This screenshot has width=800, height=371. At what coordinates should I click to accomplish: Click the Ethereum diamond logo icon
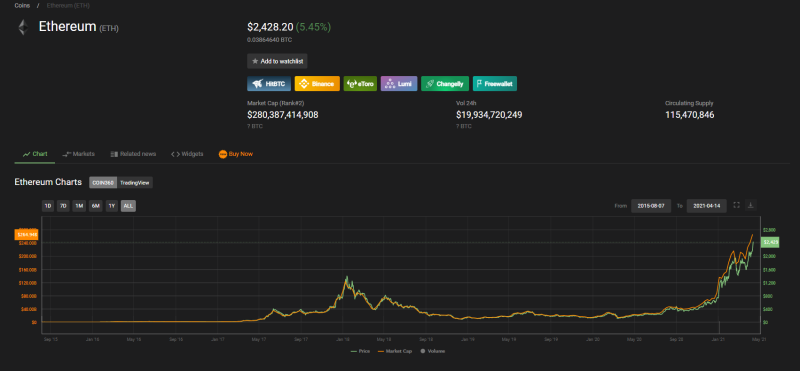pos(23,27)
